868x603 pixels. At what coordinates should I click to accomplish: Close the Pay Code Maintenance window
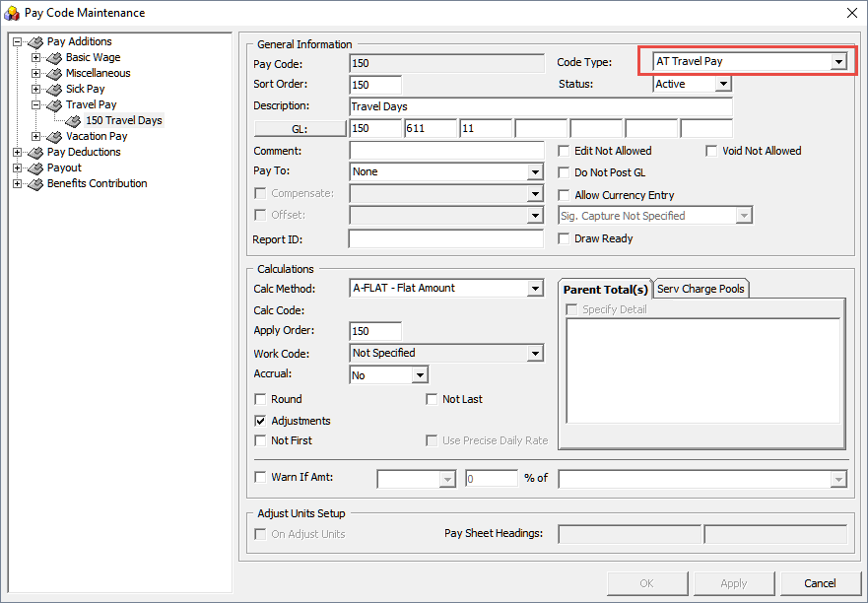pyautogui.click(x=852, y=13)
